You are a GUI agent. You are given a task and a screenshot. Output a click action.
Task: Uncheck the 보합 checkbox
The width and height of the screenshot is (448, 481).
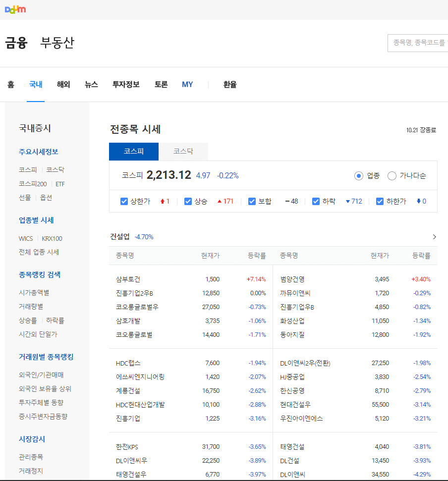[x=252, y=202]
